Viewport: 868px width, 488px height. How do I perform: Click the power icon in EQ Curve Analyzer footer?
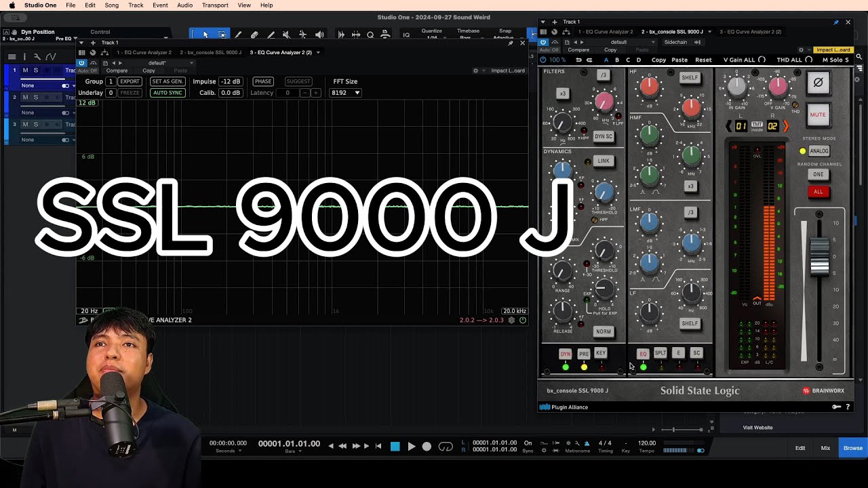tap(522, 320)
